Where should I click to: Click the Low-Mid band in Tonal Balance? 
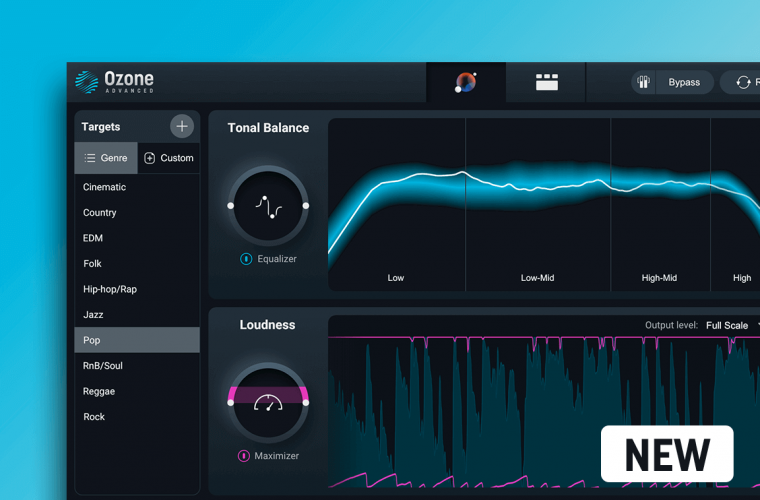(538, 204)
